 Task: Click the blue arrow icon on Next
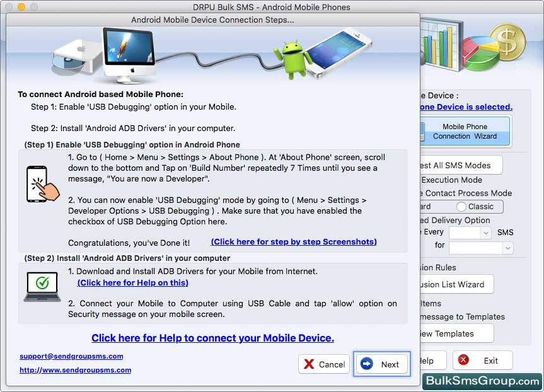click(x=367, y=364)
